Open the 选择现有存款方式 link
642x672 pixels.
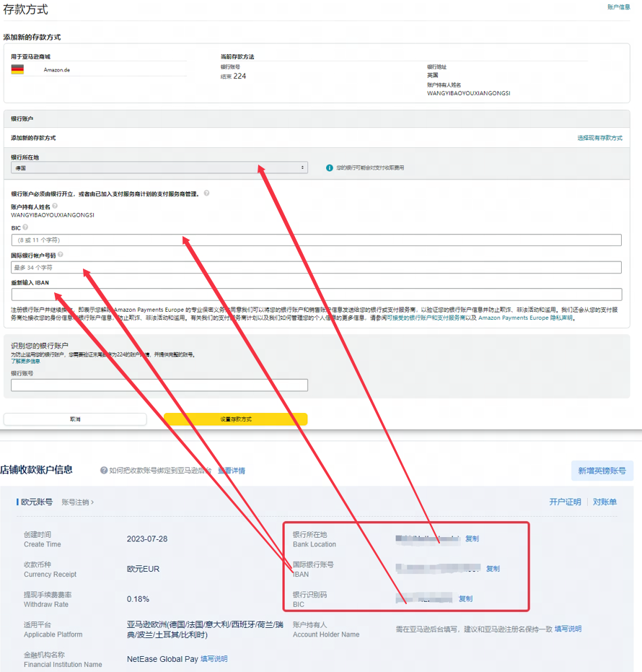599,138
